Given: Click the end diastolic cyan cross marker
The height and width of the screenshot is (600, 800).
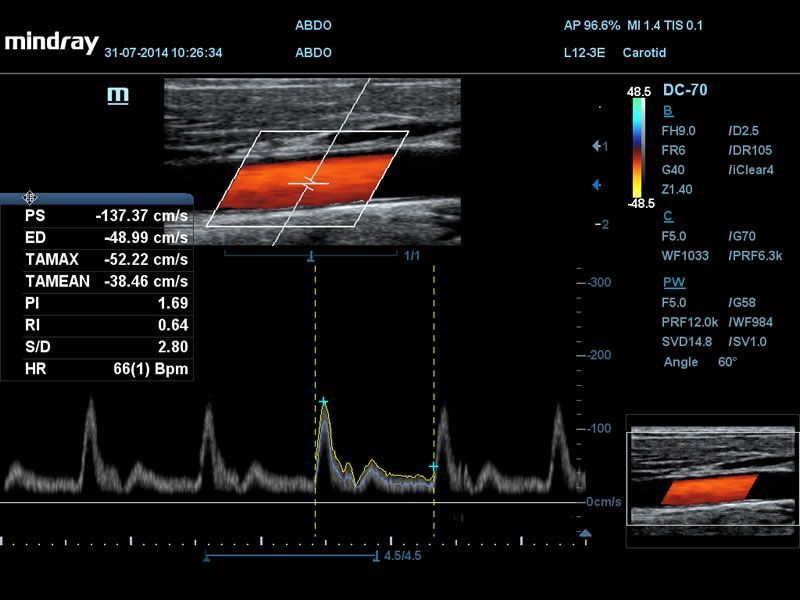Looking at the screenshot, I should [x=433, y=466].
